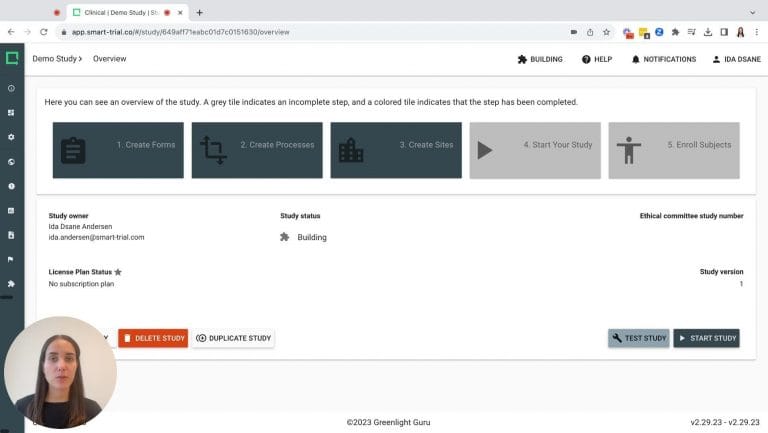768x433 pixels.
Task: Click the Start Study button
Action: [706, 338]
